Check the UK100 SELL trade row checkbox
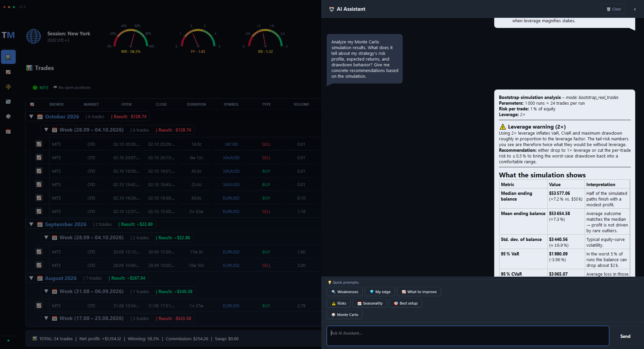 click(x=39, y=144)
